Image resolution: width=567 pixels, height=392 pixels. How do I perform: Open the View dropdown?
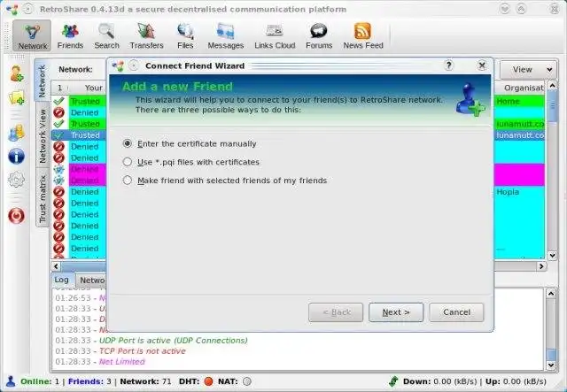(x=528, y=69)
